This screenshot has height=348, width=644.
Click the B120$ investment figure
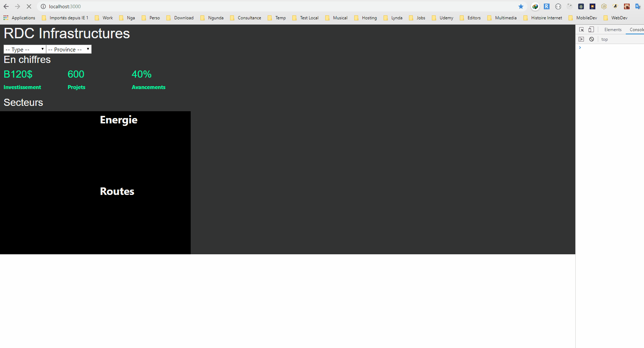[18, 74]
